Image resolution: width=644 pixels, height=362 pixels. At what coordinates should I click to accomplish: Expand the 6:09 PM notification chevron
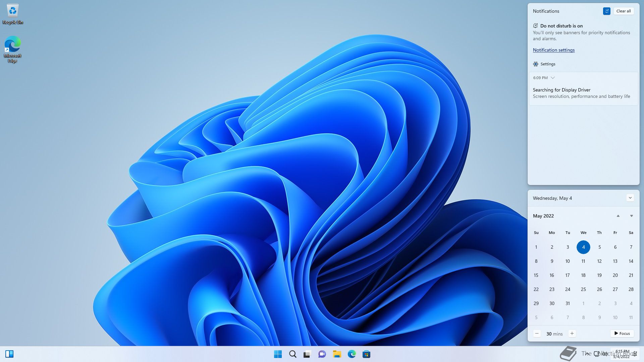pyautogui.click(x=553, y=78)
